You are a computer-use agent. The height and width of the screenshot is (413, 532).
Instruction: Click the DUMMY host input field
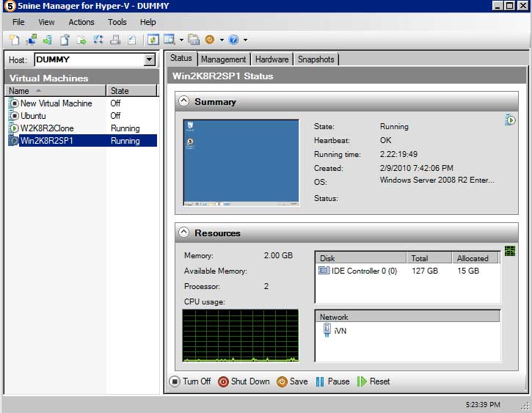click(x=90, y=60)
